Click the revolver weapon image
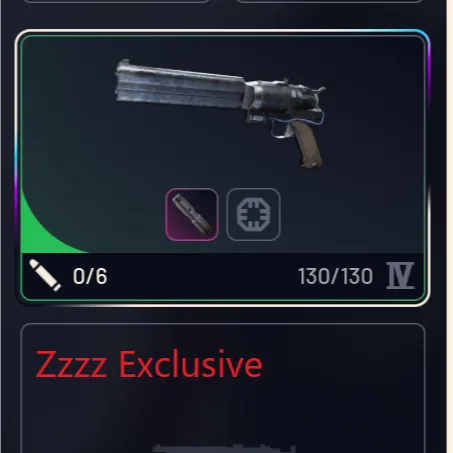Image resolution: width=453 pixels, height=453 pixels. click(x=220, y=113)
